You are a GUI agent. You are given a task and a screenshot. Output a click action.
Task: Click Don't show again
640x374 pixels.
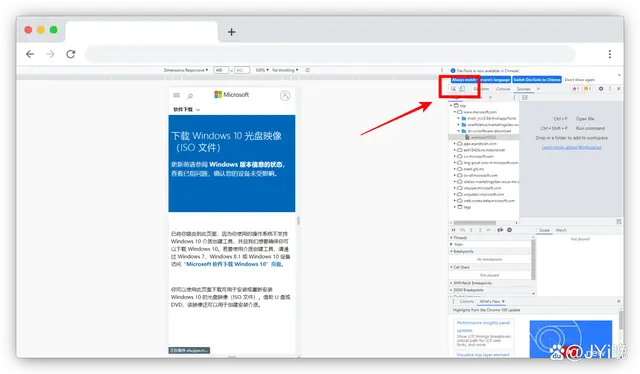(579, 80)
